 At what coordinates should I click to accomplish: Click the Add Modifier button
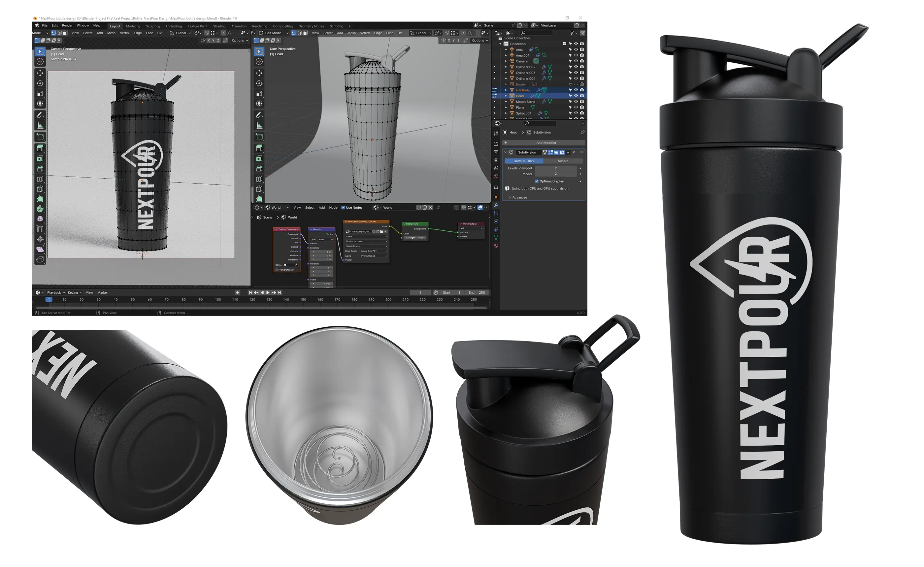tap(546, 143)
